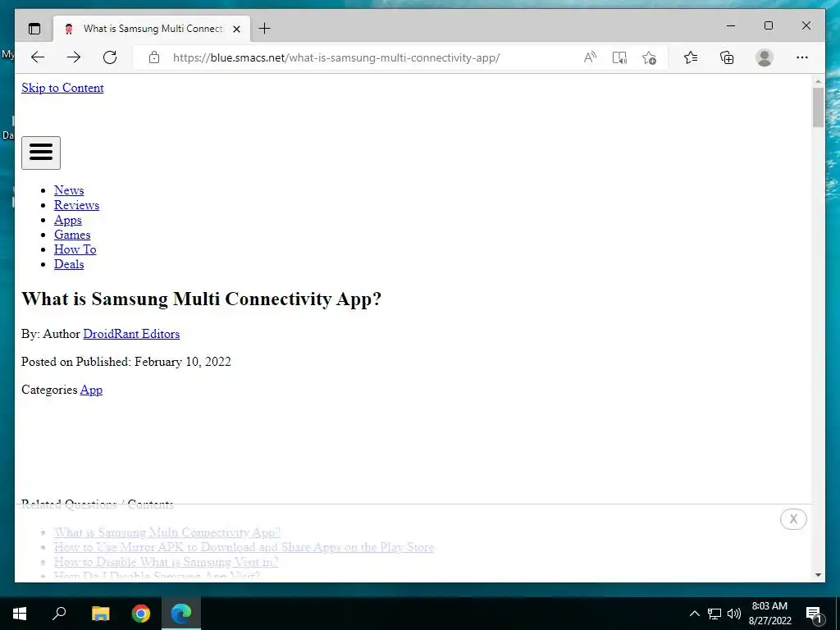Close the Samsung Multi Connect tab

(x=236, y=29)
